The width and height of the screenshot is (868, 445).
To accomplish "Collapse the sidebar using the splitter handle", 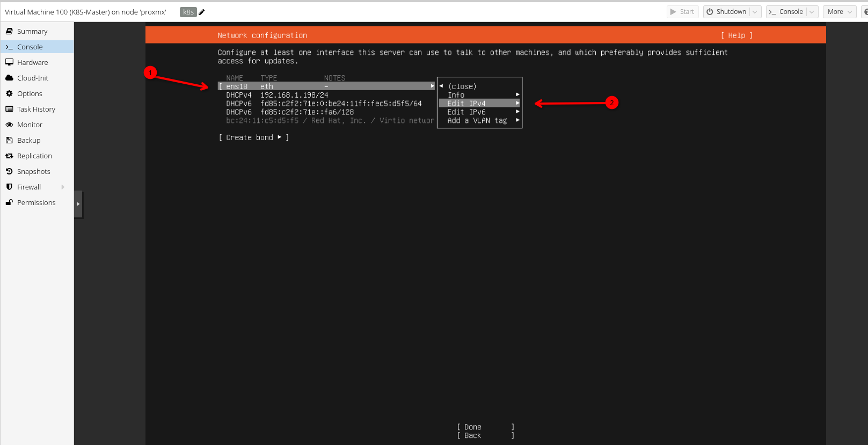I will coord(78,204).
